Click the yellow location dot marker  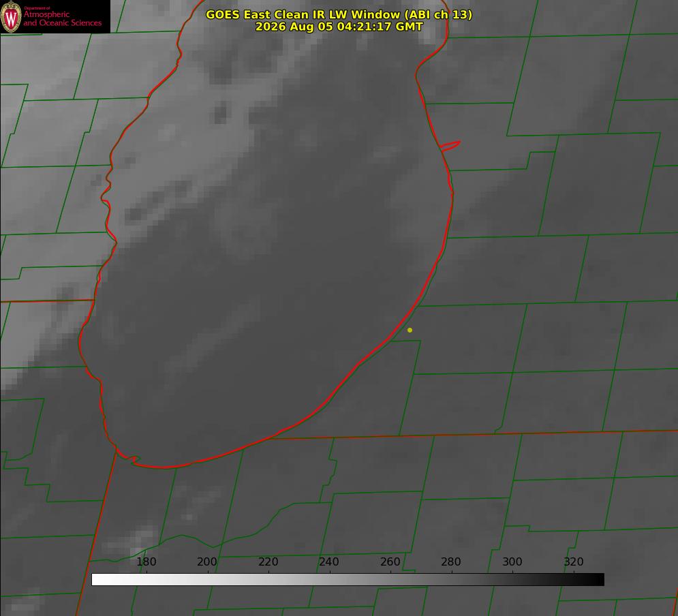pos(410,330)
